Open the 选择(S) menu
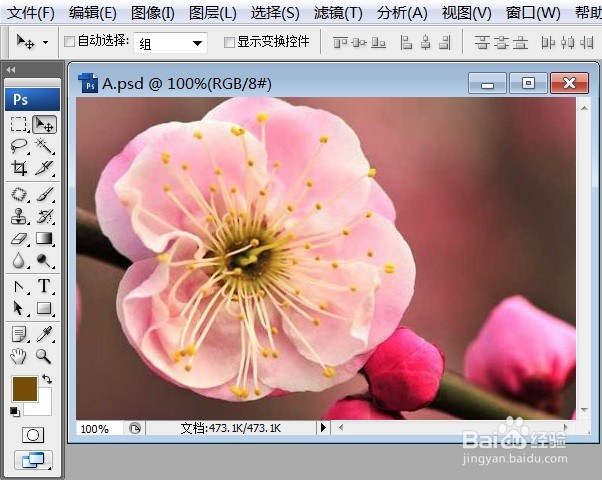602x480 pixels. [x=275, y=13]
